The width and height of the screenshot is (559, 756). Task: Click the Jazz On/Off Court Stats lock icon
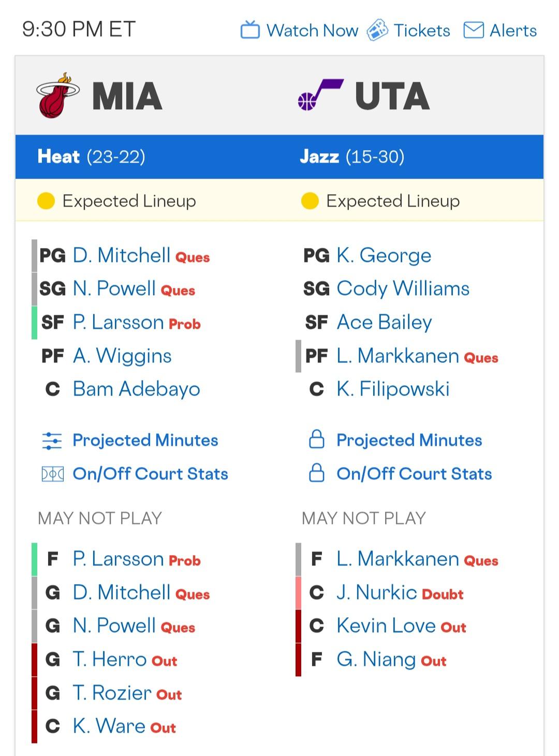[317, 473]
